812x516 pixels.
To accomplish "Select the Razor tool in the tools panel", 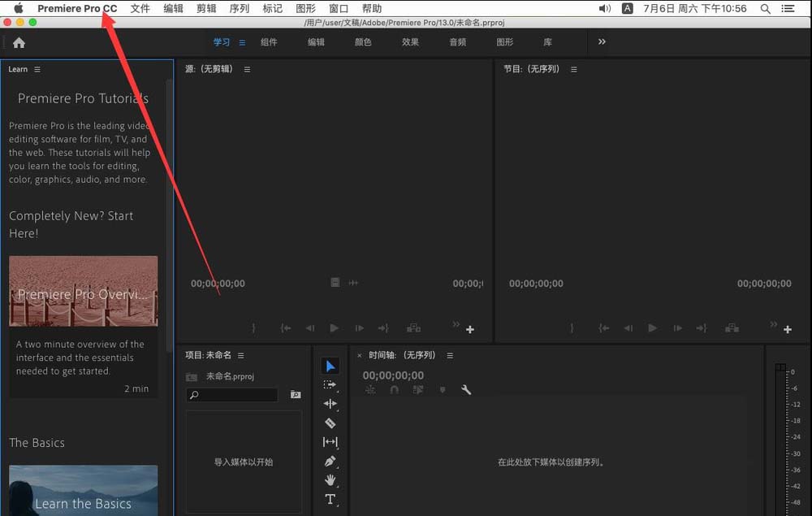I will click(330, 423).
